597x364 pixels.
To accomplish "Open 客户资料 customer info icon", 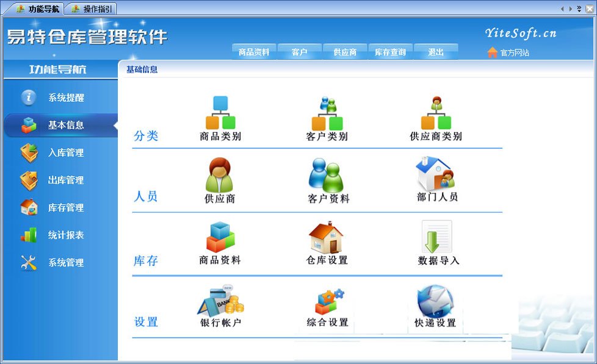I will (328, 176).
